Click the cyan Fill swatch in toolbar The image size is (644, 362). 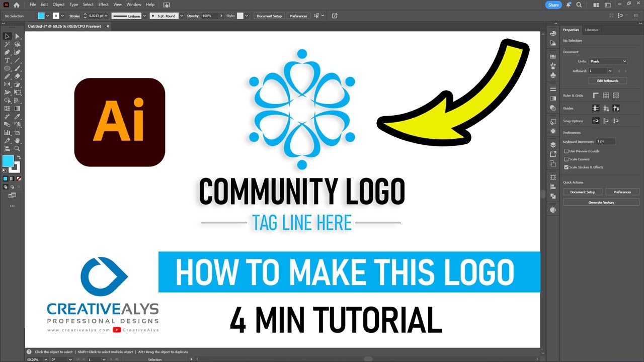[9, 161]
